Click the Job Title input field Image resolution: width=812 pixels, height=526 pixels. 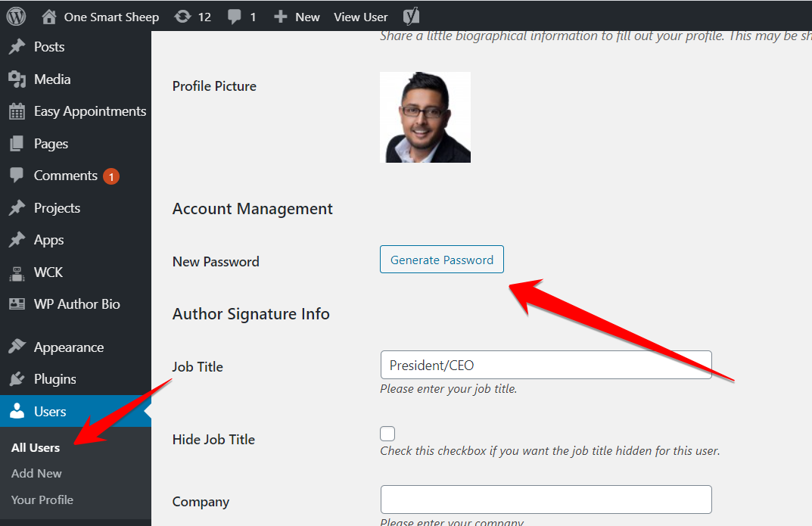(546, 365)
